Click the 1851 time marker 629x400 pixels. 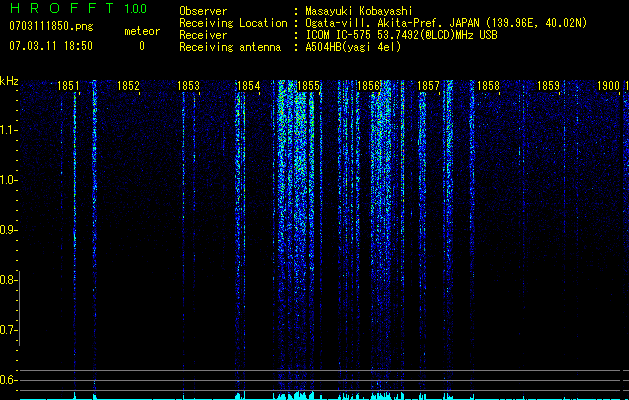tap(68, 86)
